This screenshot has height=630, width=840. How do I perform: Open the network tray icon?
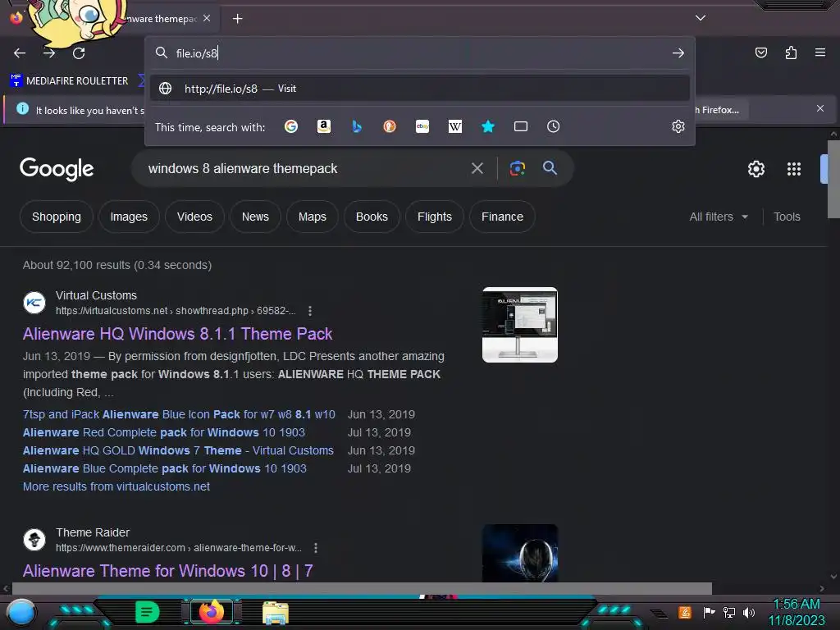[729, 612]
